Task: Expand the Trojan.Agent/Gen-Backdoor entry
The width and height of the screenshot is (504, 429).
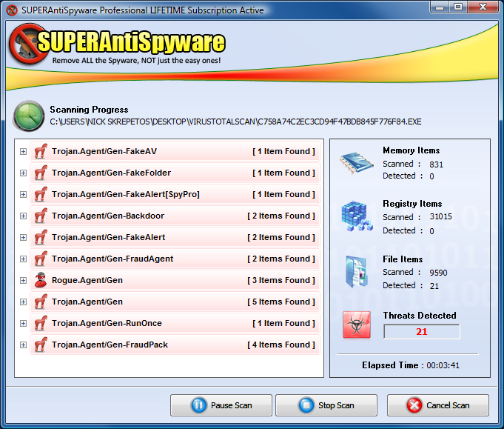Action: [x=23, y=216]
